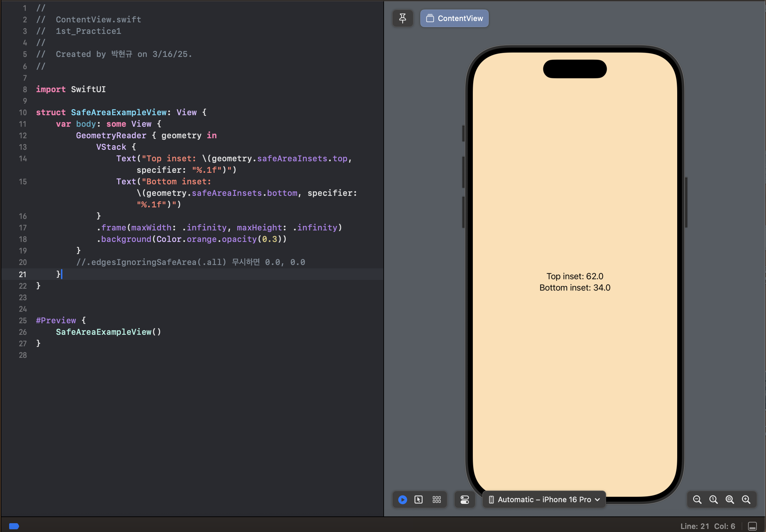This screenshot has height=532, width=766.
Task: Open the preview device settings controls
Action: (464, 499)
